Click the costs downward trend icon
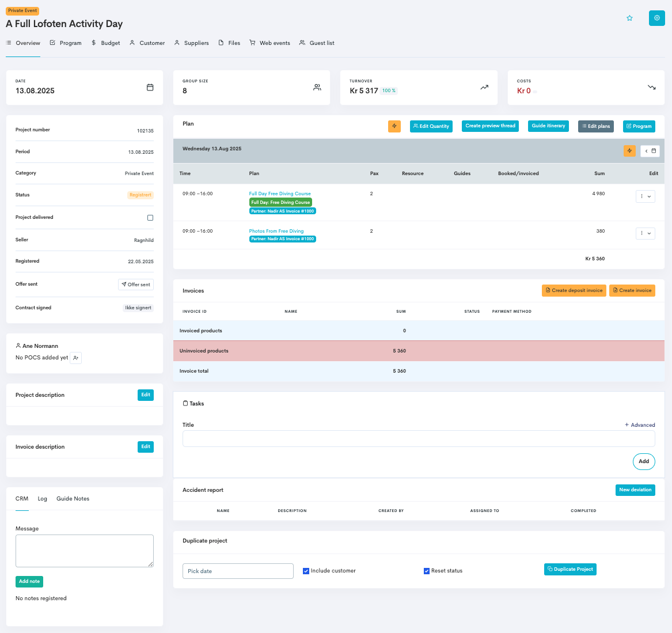Viewport: 672px width, 633px height. 651,88
